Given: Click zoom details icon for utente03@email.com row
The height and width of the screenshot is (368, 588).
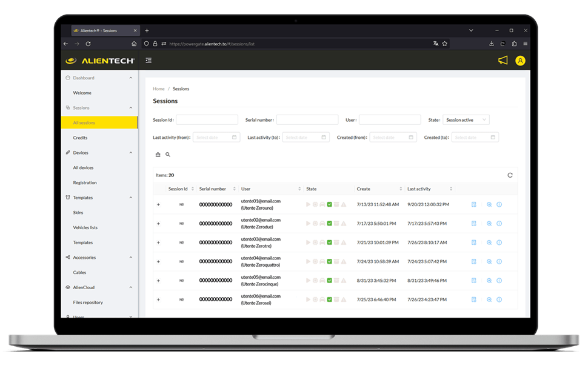Looking at the screenshot, I should (x=489, y=243).
